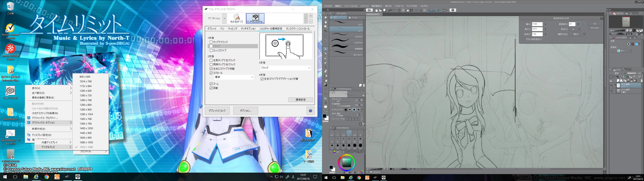Click the Undo arrow in command bar
The width and height of the screenshot is (644, 181).
[x=390, y=10]
